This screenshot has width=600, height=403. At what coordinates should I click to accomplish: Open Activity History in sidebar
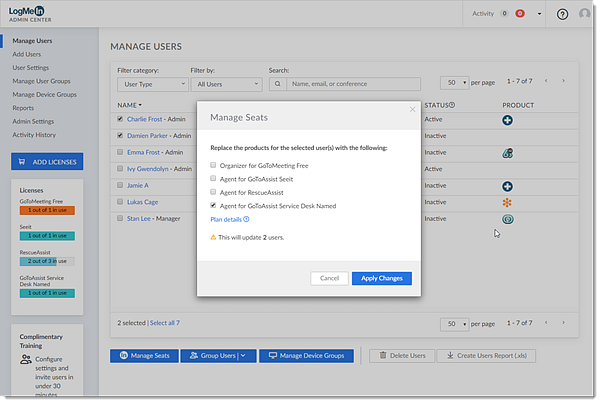pos(34,135)
